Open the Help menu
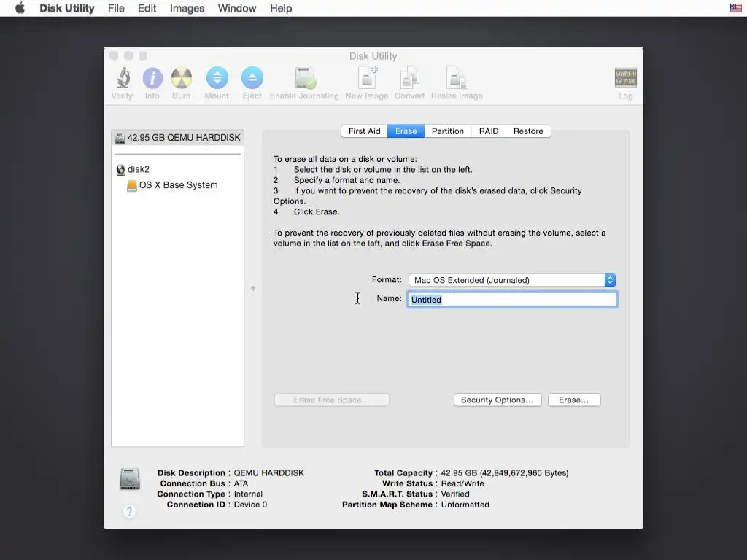 (281, 8)
